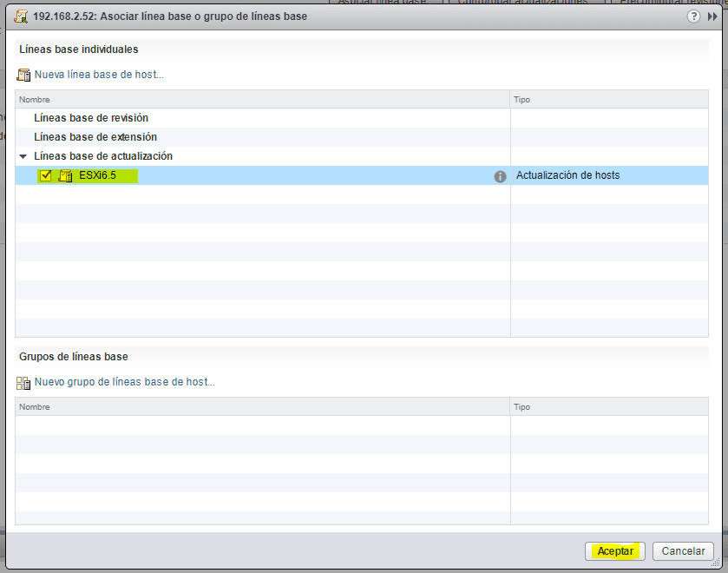
Task: Click the new host baseline icon beside "Nueva línea base de host"
Action: click(x=24, y=75)
